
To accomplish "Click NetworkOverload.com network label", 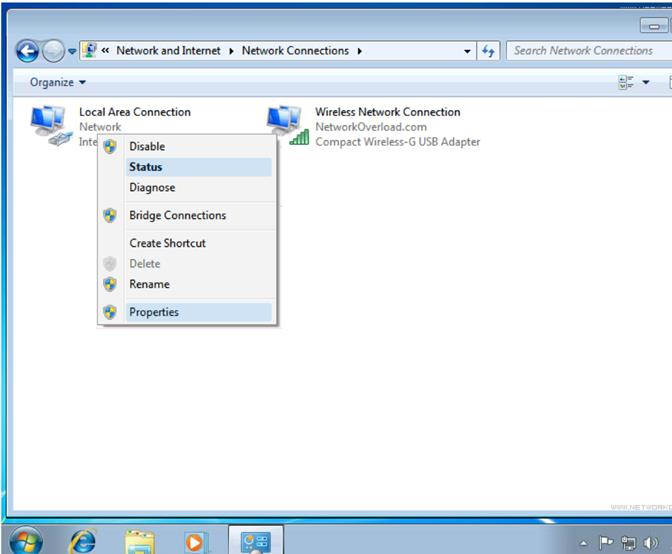I will coord(371,127).
